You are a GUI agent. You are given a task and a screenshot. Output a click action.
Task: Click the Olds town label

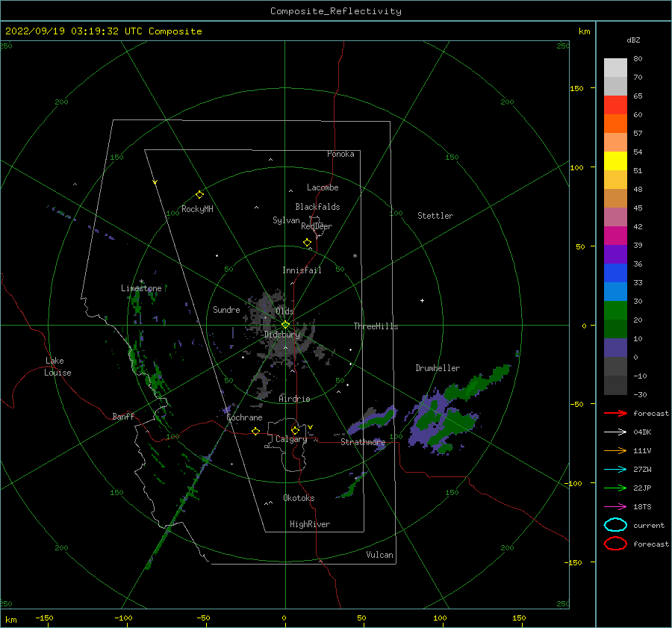[284, 311]
